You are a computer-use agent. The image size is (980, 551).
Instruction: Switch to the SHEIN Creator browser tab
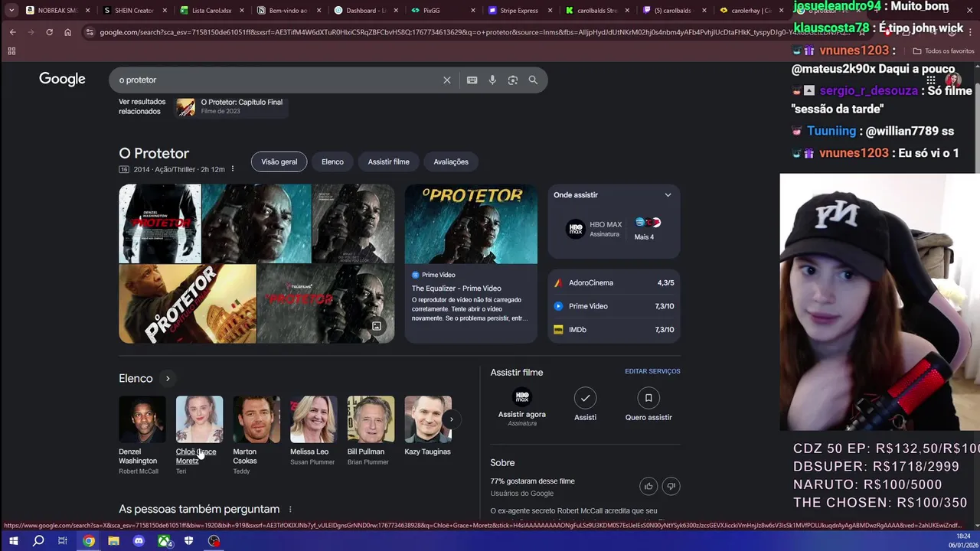(x=134, y=11)
